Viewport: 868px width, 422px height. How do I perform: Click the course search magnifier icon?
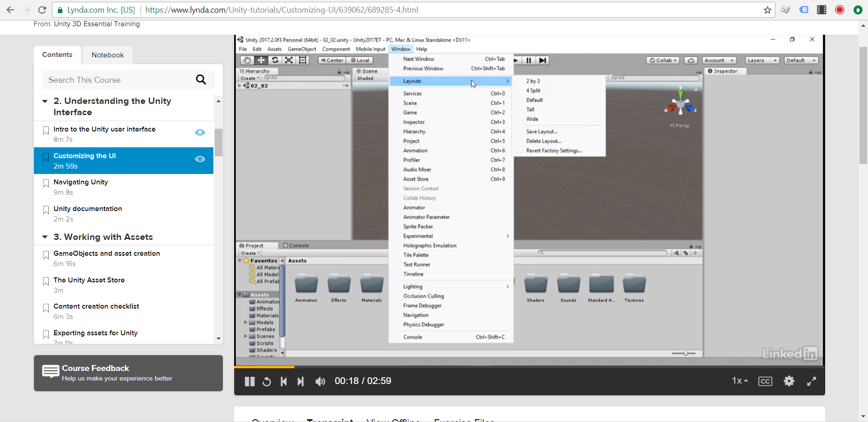tap(201, 80)
